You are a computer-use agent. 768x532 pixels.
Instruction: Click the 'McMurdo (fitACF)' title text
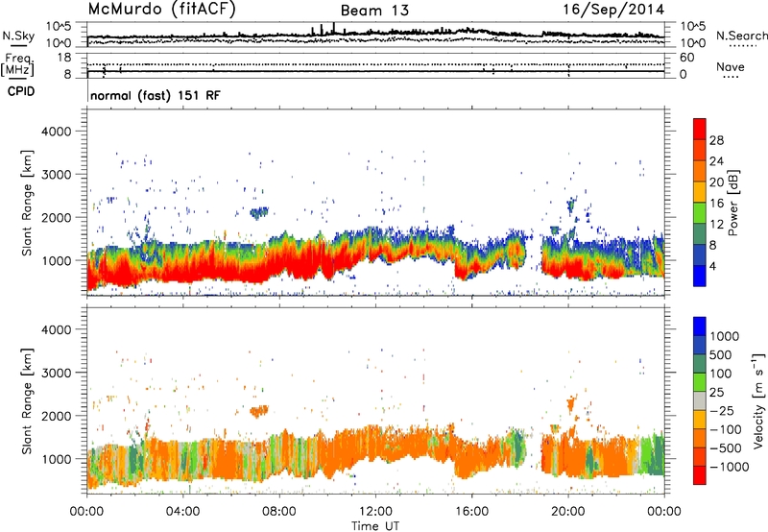161,10
